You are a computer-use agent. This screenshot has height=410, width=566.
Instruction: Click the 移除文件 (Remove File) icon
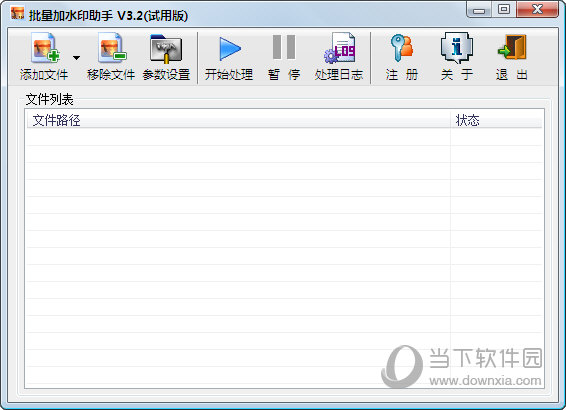(x=112, y=48)
